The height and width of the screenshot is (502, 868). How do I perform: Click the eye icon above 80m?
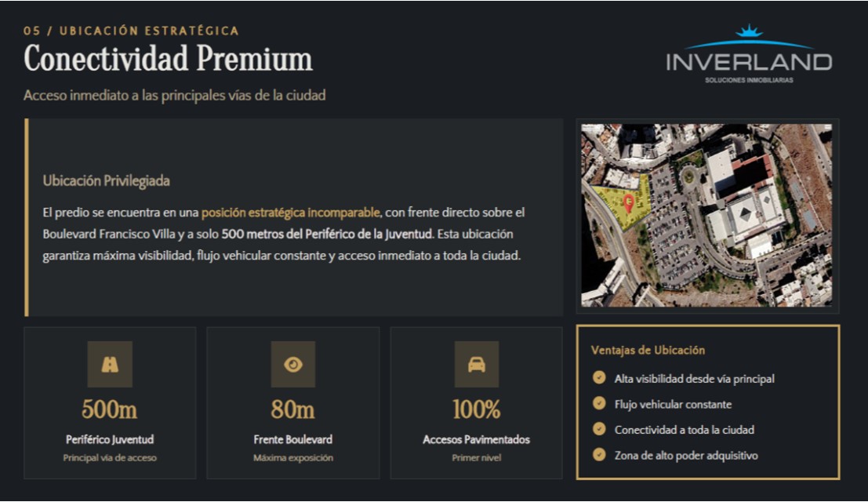[293, 364]
